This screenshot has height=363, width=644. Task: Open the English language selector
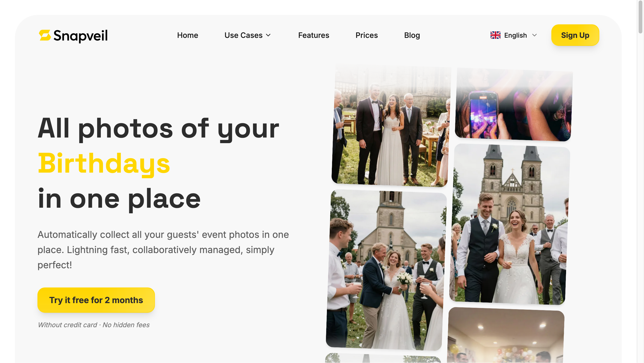coord(514,35)
